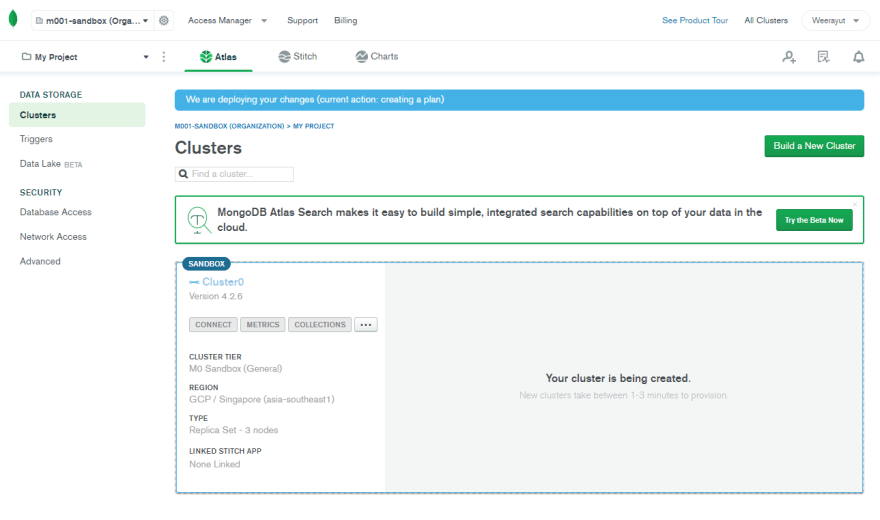
Task: Expand the Access Manager menu
Action: pos(227,20)
